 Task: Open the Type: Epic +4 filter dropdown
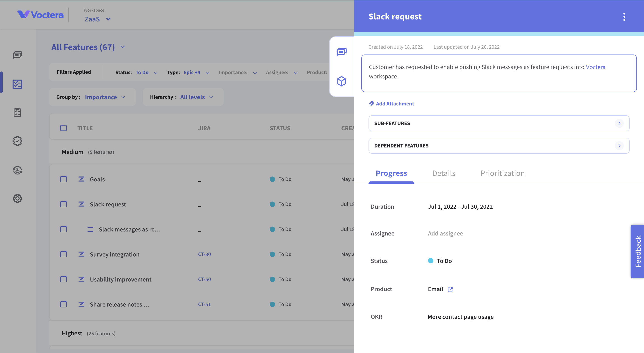[x=188, y=72]
